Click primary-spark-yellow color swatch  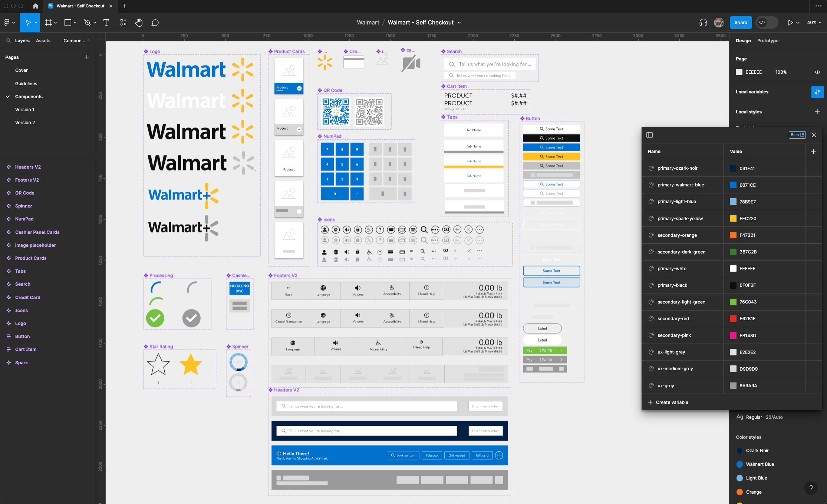coord(733,219)
